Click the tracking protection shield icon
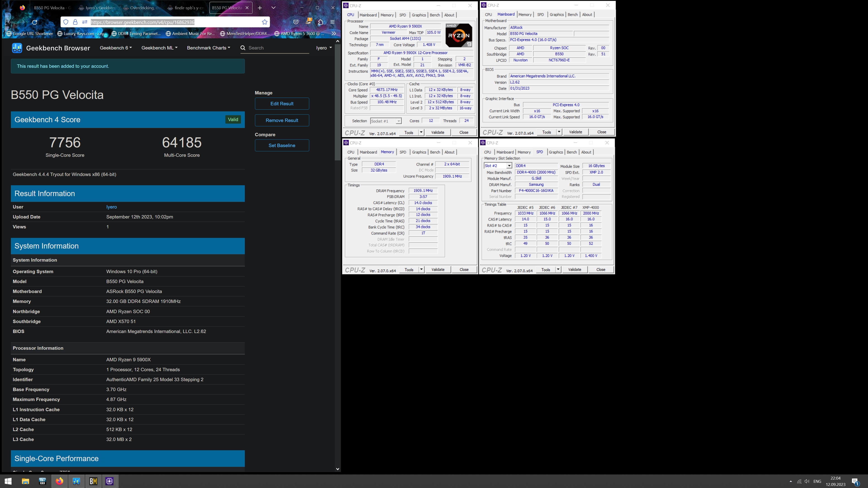Screen dimensions: 868x488 pyautogui.click(x=66, y=22)
